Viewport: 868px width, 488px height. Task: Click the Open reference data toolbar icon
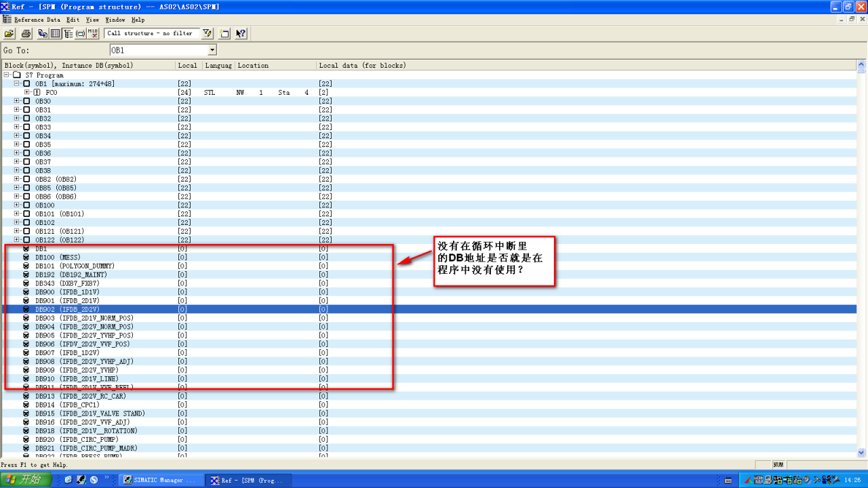point(9,33)
